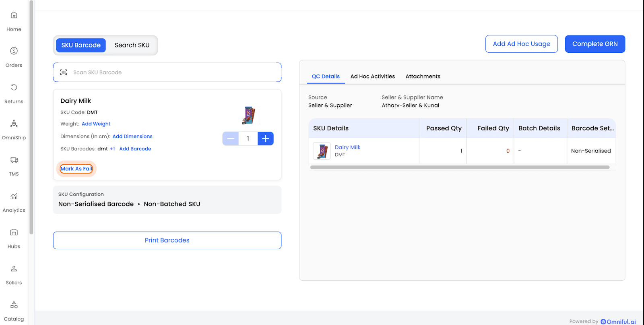
Task: Open Catalog in the sidebar
Action: (14, 305)
